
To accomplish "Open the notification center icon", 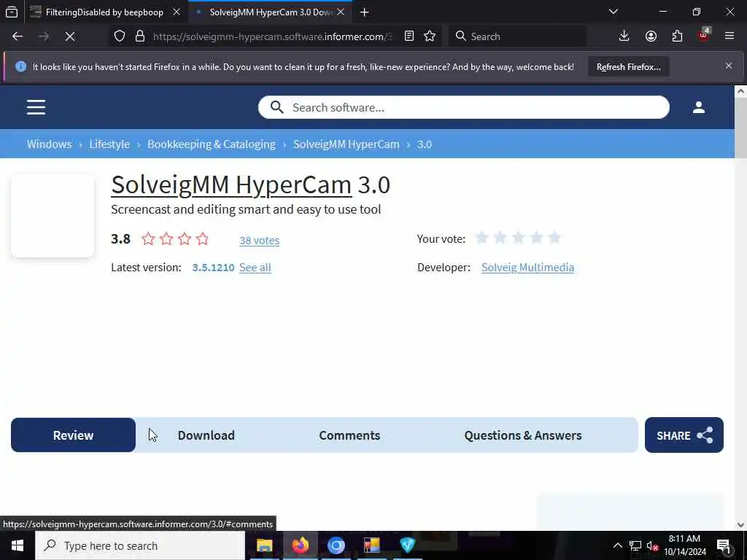I will [x=724, y=546].
